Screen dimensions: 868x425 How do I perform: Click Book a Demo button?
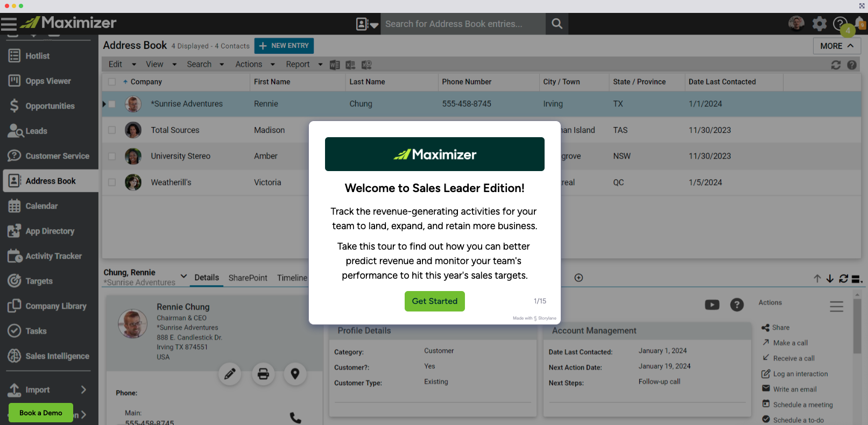pyautogui.click(x=41, y=413)
